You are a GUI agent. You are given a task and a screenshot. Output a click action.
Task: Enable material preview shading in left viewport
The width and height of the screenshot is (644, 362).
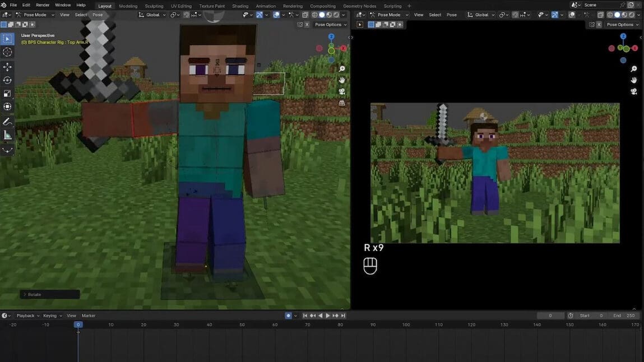[329, 15]
